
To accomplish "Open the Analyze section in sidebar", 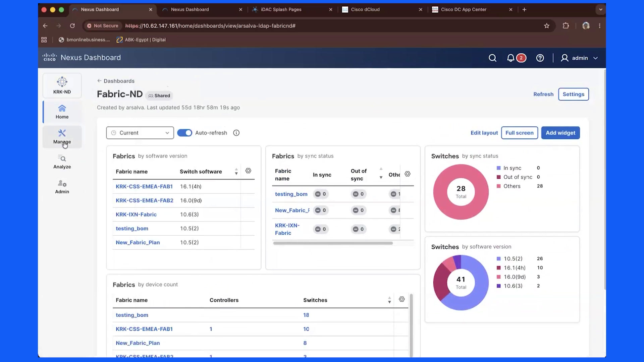I will (x=62, y=162).
